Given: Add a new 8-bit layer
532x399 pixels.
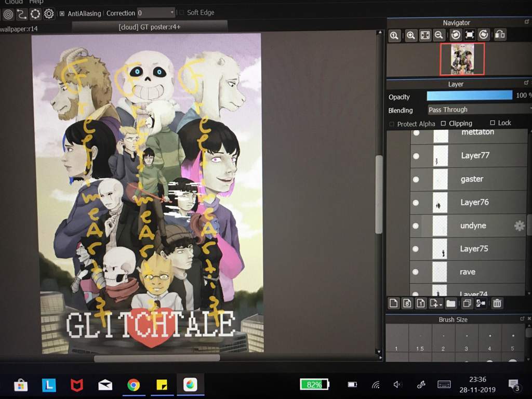Looking at the screenshot, I should point(407,303).
